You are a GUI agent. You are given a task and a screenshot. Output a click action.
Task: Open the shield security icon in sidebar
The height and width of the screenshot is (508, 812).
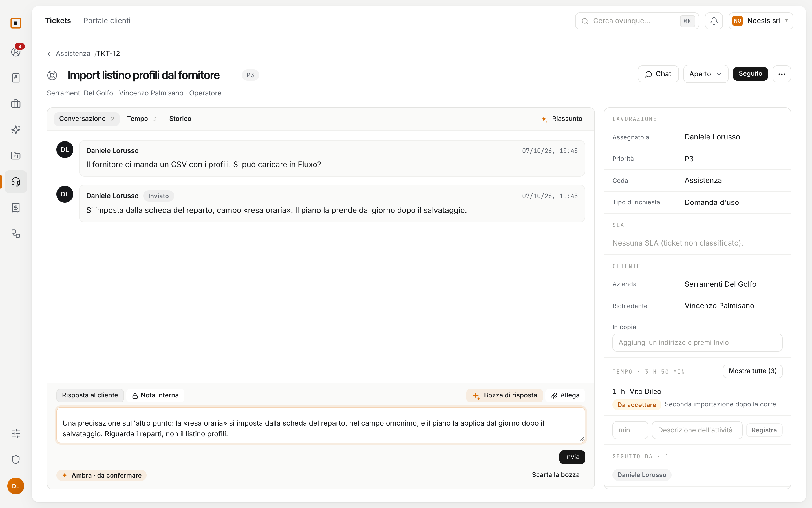[x=16, y=459]
